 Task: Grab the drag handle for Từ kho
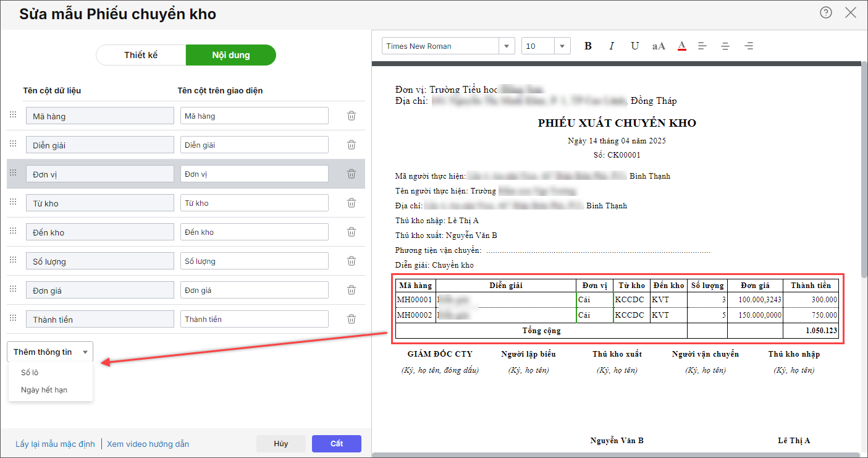pos(13,203)
